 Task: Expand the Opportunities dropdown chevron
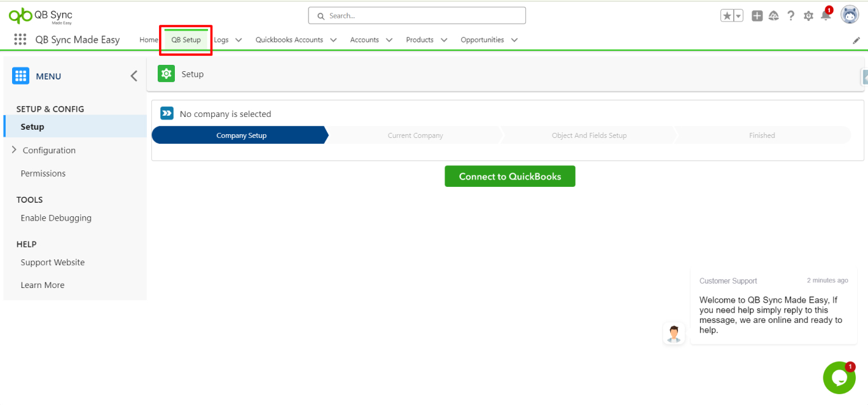[x=514, y=40]
